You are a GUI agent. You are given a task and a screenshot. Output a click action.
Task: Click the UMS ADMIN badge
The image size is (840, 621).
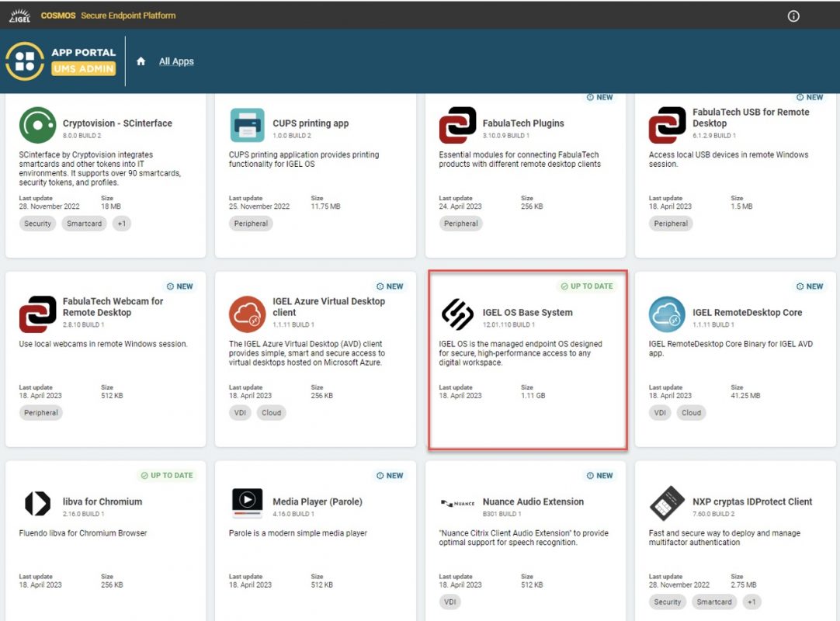(x=84, y=69)
